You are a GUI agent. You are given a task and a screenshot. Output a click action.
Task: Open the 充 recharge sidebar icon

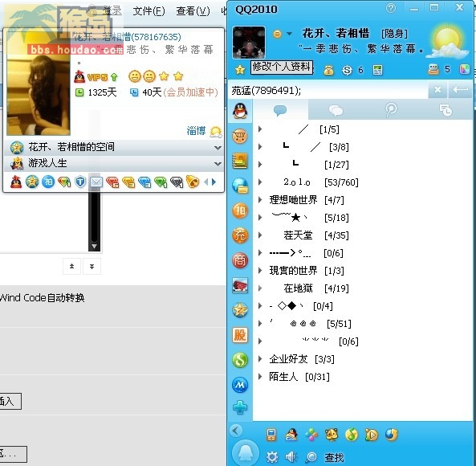(x=240, y=235)
